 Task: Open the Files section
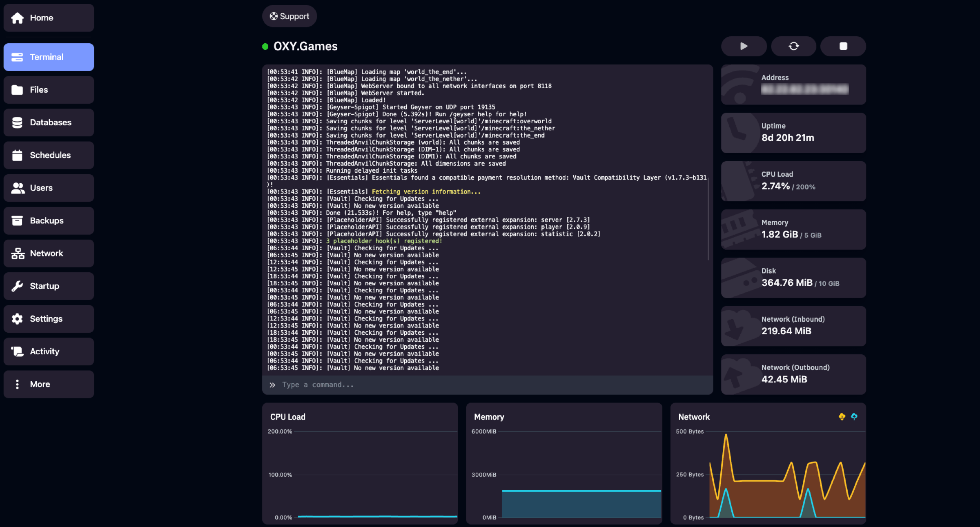(49, 90)
